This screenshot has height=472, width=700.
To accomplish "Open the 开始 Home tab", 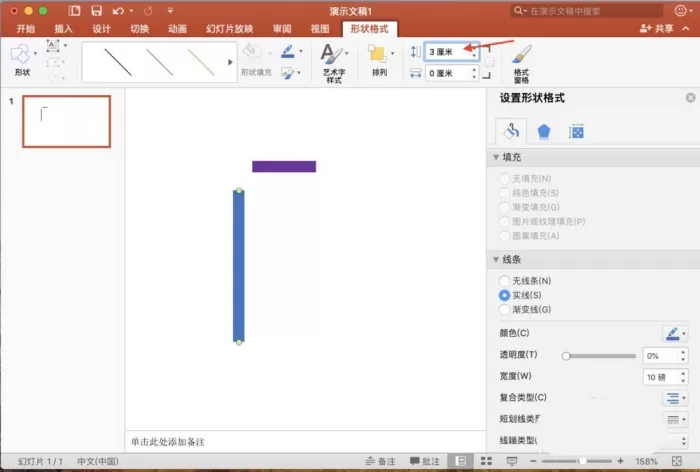I will click(25, 29).
